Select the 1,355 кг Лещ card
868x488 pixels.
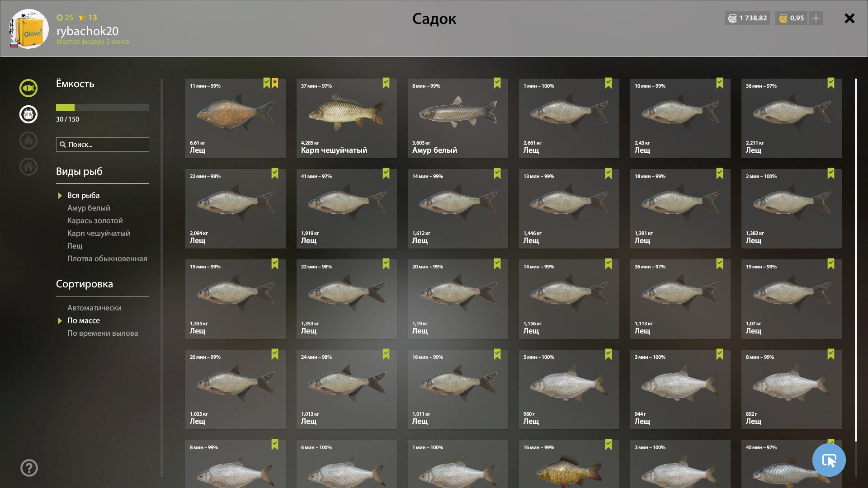click(236, 299)
